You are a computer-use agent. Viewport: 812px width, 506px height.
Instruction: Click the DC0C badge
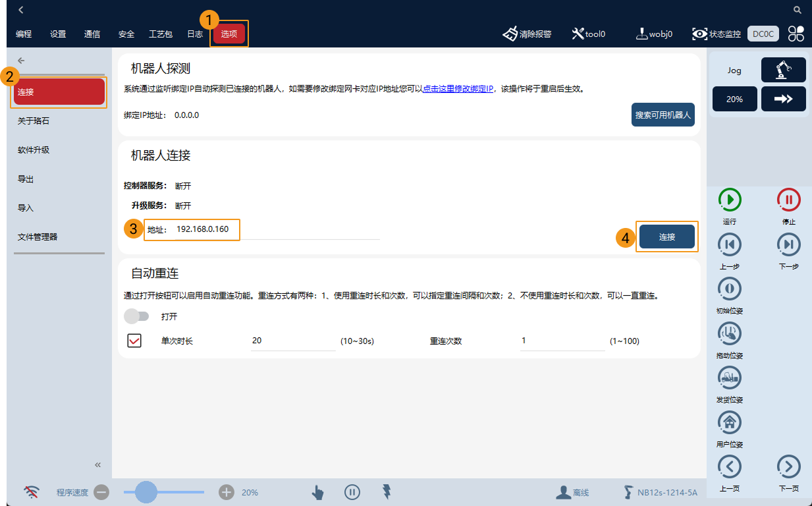[763, 34]
